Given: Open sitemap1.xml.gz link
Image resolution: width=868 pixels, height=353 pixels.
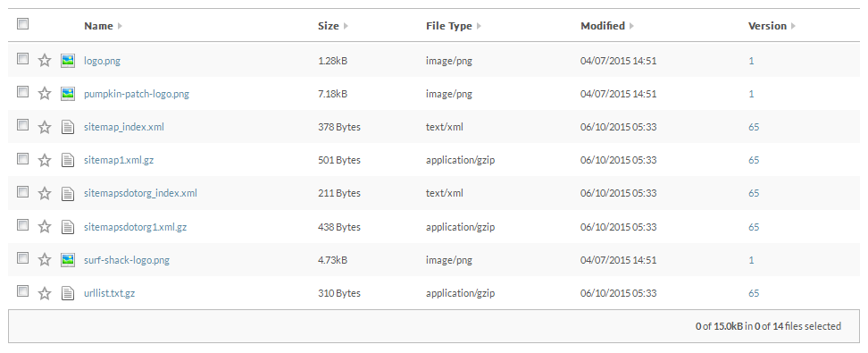Looking at the screenshot, I should pos(119,161).
